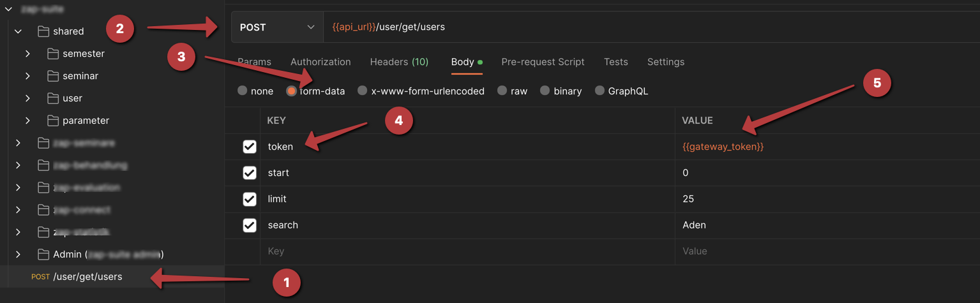980x303 pixels.
Task: Expand the semester folder chevron
Action: pyautogui.click(x=27, y=54)
